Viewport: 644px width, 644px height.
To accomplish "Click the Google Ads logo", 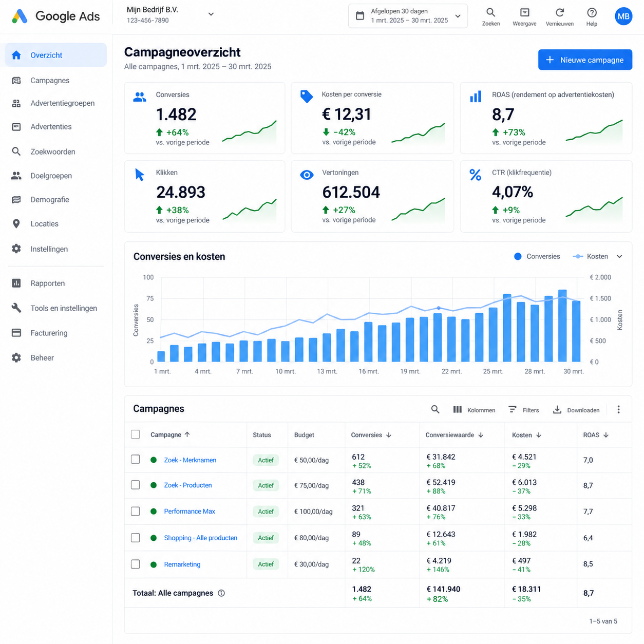I will [55, 16].
